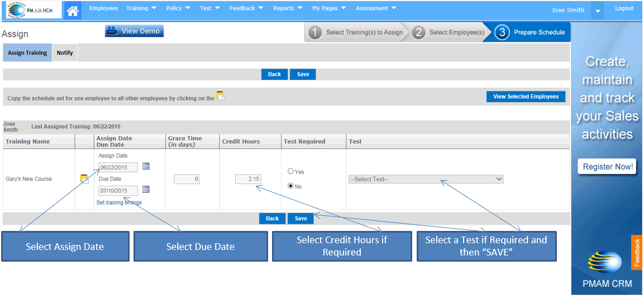
Task: Switch to the Assign Training tab
Action: [27, 53]
